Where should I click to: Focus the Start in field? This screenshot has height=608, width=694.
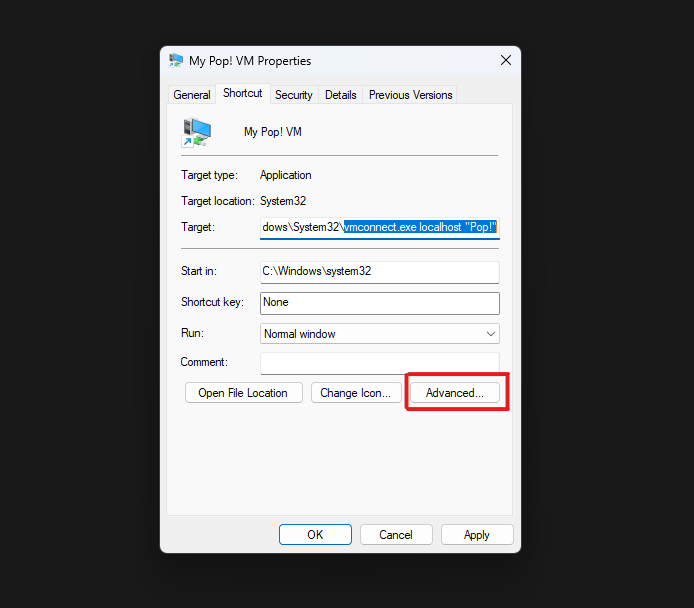tap(380, 272)
